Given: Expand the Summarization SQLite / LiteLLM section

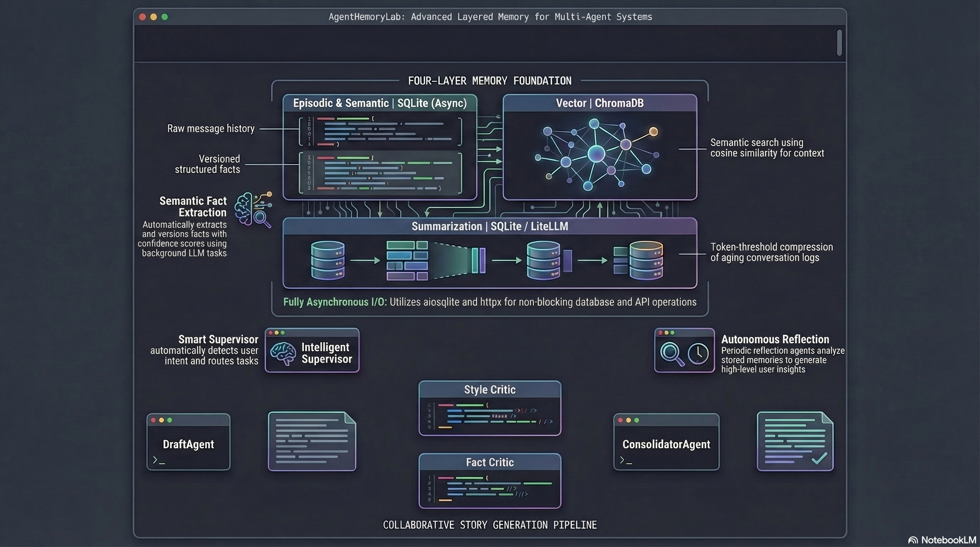Looking at the screenshot, I should (x=490, y=226).
